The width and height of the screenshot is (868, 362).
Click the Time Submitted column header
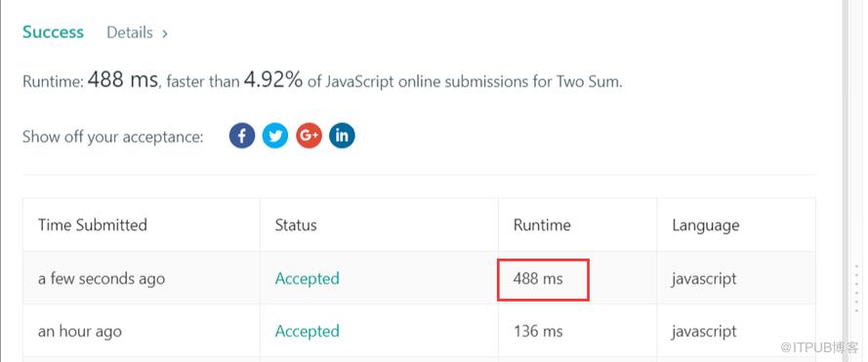(x=93, y=224)
